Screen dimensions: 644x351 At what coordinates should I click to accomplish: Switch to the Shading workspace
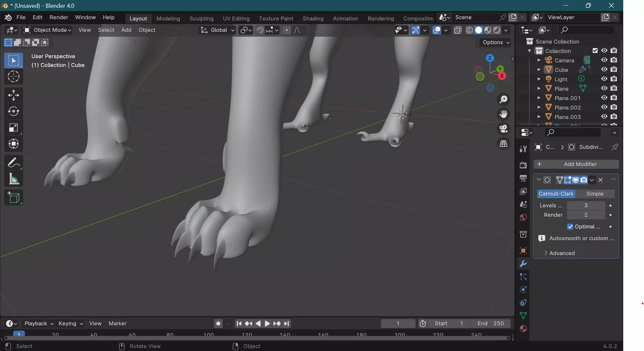pos(313,19)
